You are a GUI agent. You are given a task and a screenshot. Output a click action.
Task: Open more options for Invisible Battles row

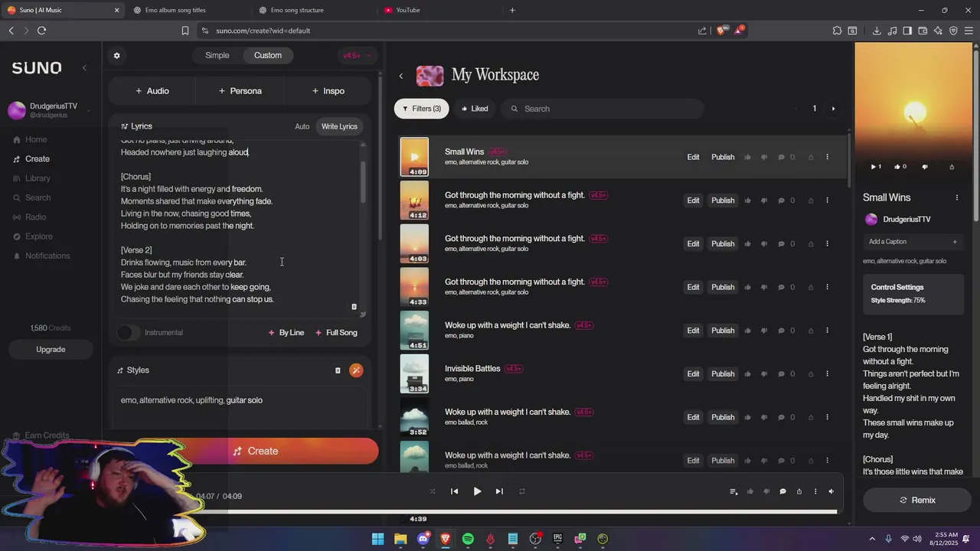[x=827, y=373]
